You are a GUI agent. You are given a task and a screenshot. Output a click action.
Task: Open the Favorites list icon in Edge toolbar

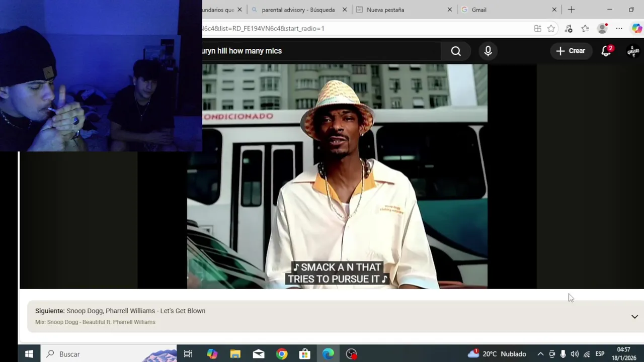[585, 29]
